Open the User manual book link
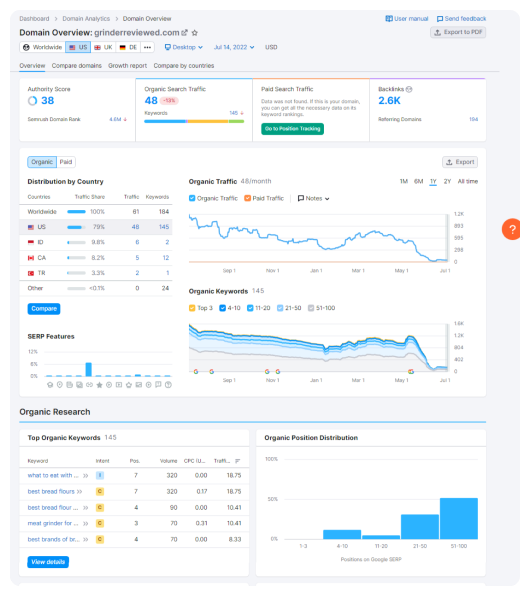 tap(407, 19)
